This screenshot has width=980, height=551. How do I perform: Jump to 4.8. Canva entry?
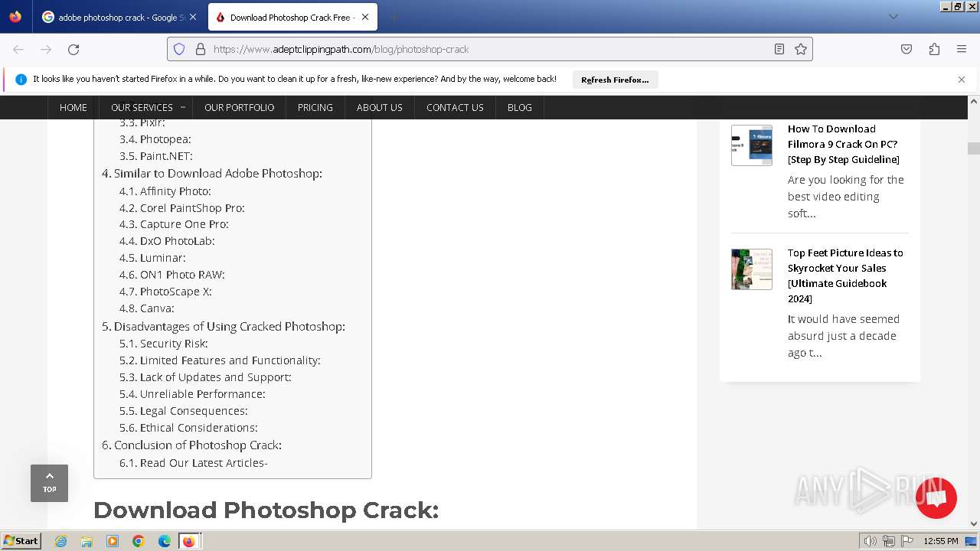[147, 308]
